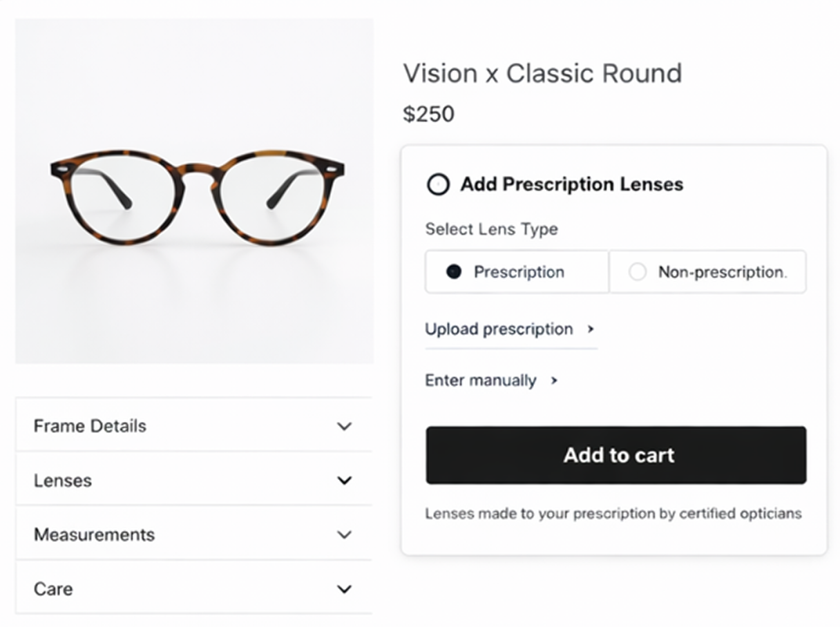Image resolution: width=840 pixels, height=627 pixels.
Task: Choose the Non-prescription lens type
Action: tap(706, 271)
